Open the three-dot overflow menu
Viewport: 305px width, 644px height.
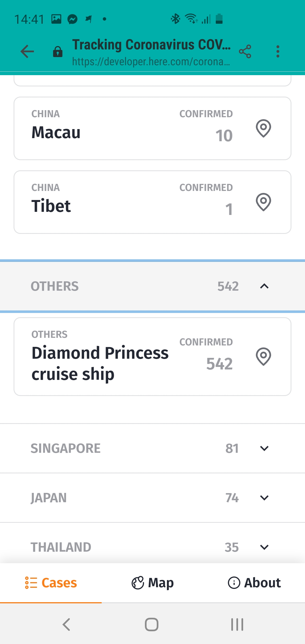pos(278,52)
